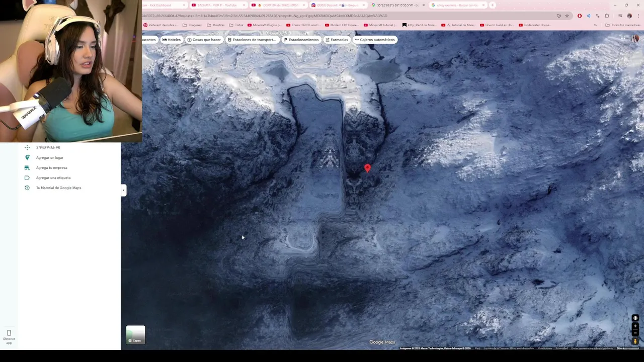The image size is (644, 362).
Task: Open kitty Perfil de Mine... bookmark
Action: tap(420, 25)
